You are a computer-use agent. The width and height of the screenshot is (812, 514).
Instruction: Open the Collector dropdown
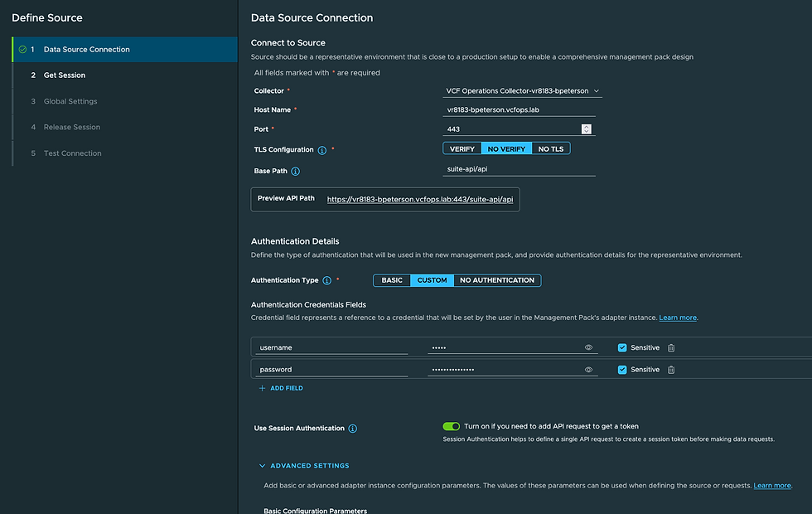[x=522, y=91]
